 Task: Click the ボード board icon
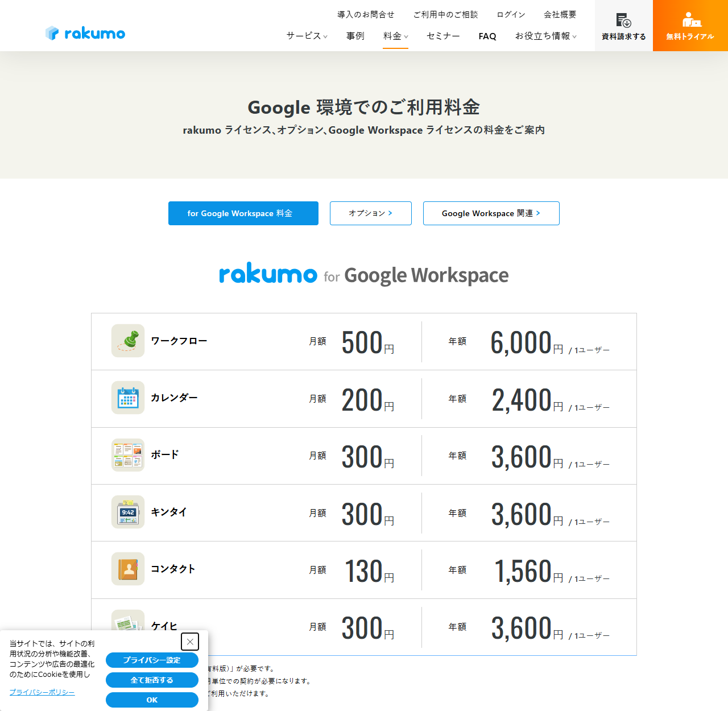click(x=128, y=455)
